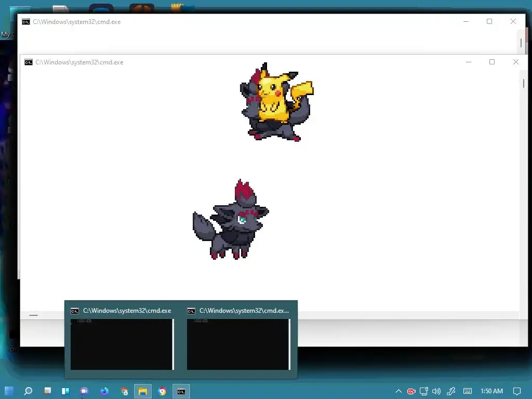Select the first cmd.exe preview thumbnail

coord(122,344)
